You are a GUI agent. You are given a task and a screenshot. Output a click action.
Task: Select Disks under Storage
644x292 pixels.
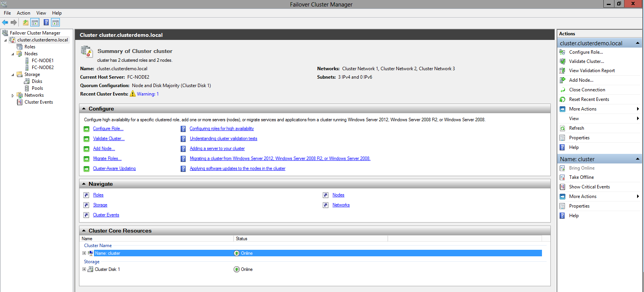pos(37,81)
